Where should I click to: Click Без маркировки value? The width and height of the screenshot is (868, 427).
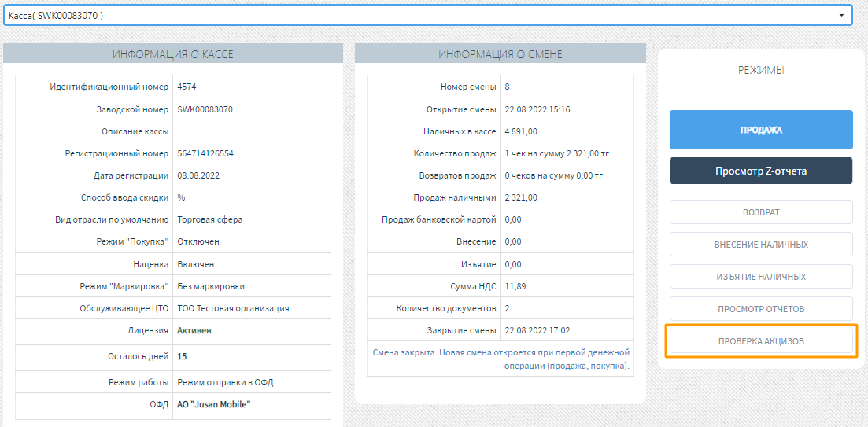tap(211, 286)
